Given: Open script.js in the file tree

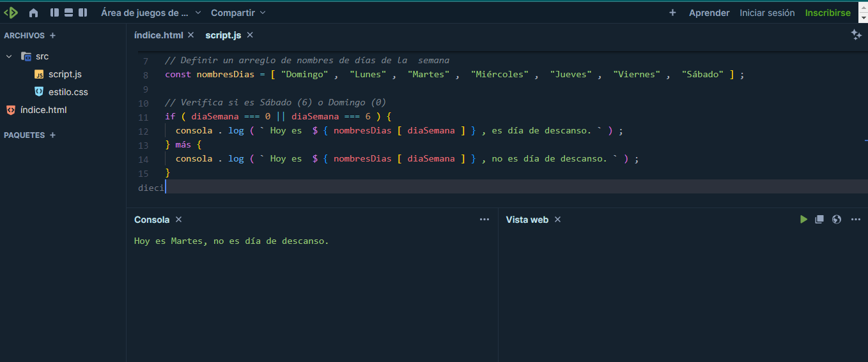Looking at the screenshot, I should pos(65,74).
